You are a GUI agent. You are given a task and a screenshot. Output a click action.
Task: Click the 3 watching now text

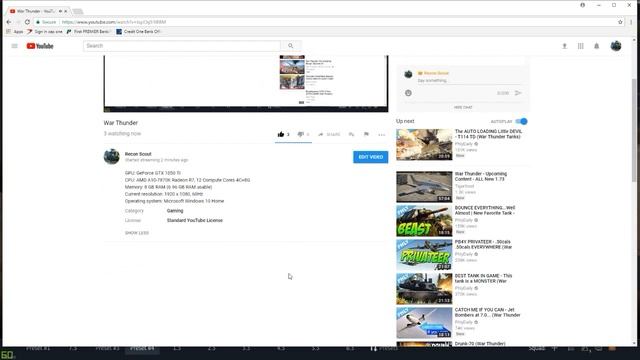click(x=122, y=134)
